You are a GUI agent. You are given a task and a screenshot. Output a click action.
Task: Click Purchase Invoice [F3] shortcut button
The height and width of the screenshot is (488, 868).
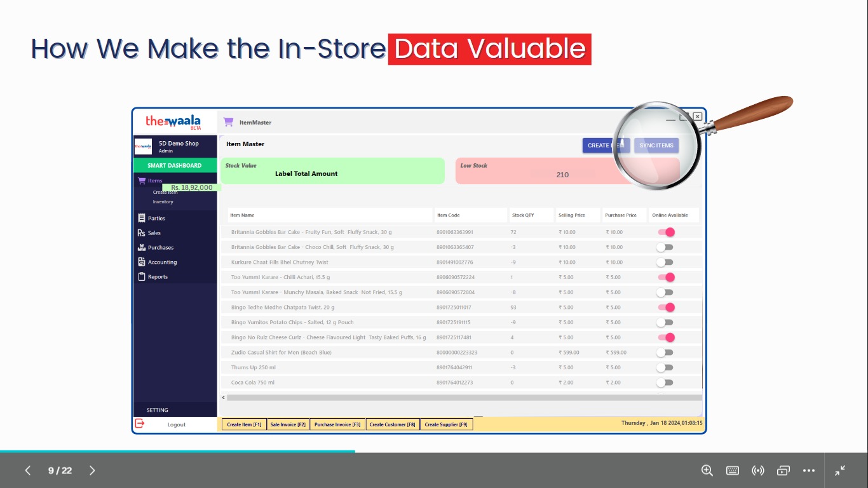[337, 424]
